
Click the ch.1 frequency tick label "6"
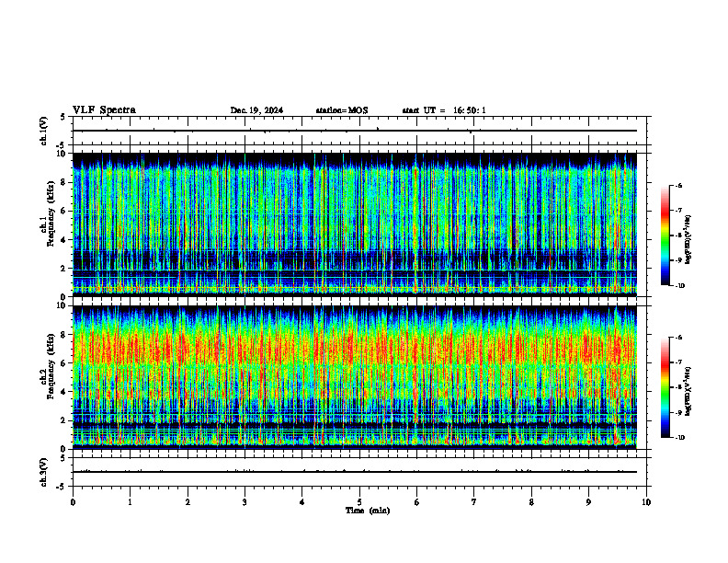tap(64, 212)
